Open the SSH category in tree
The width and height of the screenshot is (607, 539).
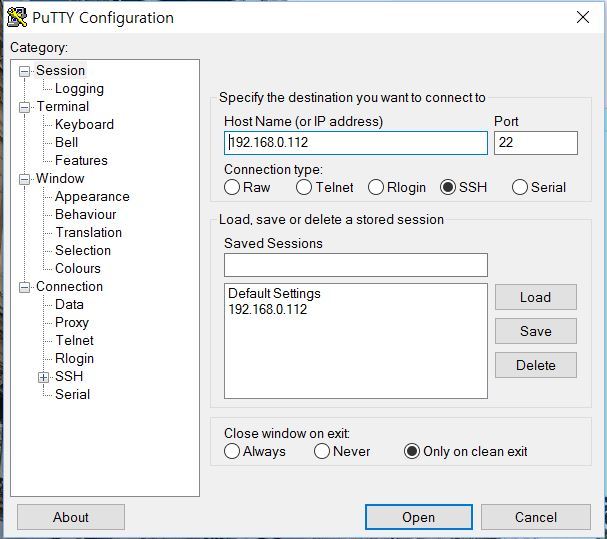point(69,376)
